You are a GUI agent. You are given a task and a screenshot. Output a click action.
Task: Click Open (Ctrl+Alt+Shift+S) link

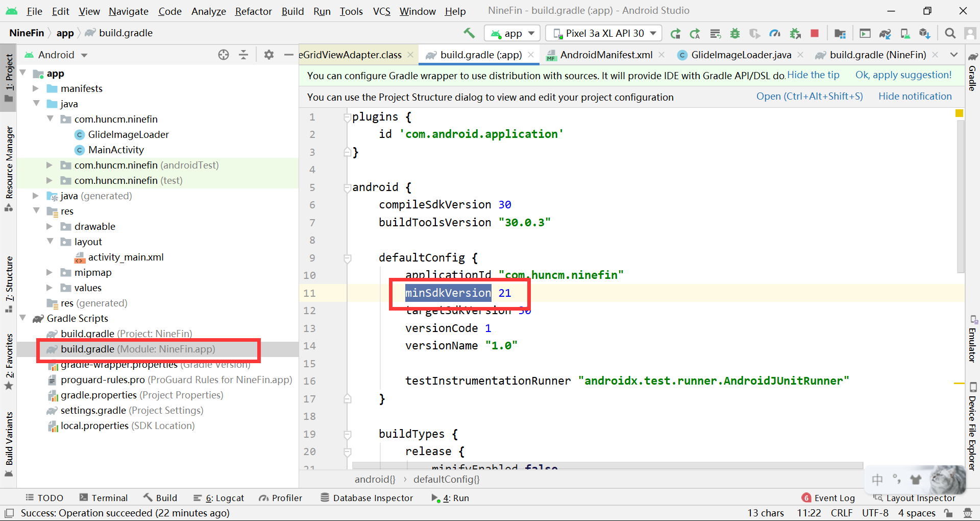pos(810,96)
